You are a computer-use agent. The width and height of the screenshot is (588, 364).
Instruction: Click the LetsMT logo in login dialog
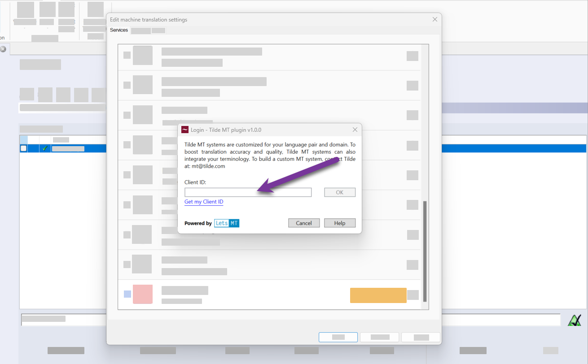pyautogui.click(x=227, y=223)
